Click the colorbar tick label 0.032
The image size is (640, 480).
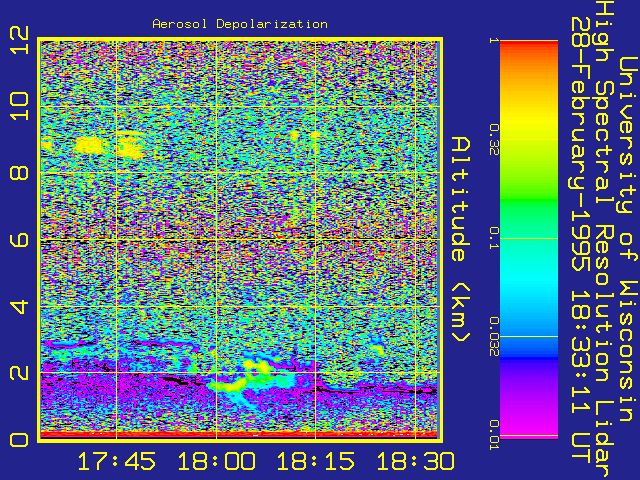[x=494, y=336]
